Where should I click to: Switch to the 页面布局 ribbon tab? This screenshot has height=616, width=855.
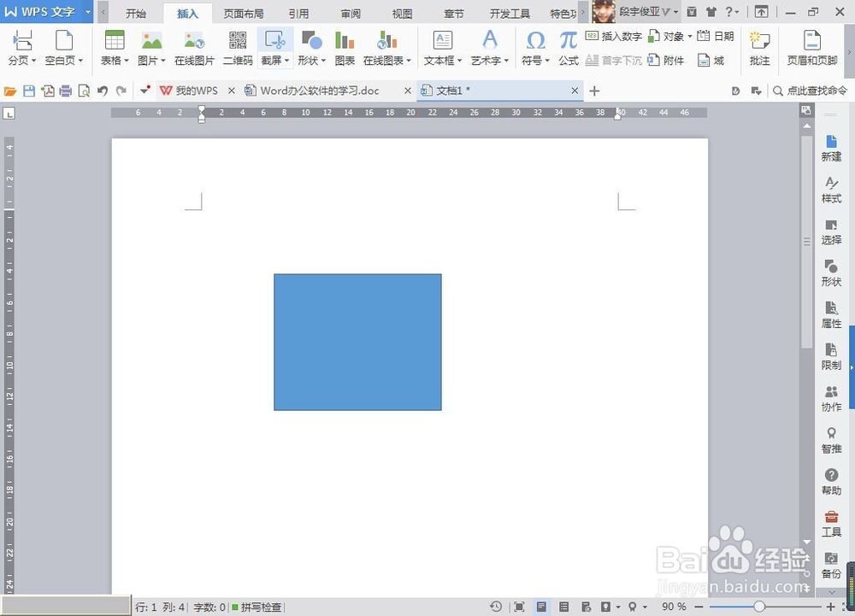click(243, 14)
